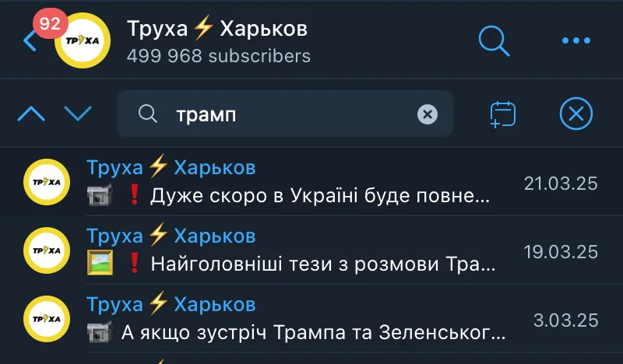Close search with the circled X button
623x364 pixels.
click(576, 114)
